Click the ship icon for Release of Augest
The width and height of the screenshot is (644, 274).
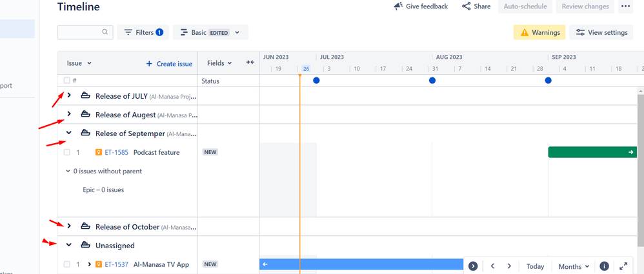[85, 114]
